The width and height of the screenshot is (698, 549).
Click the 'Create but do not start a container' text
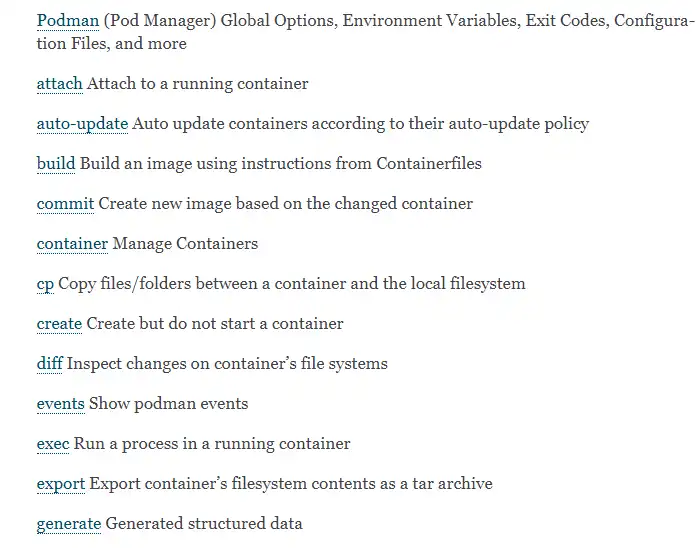[x=215, y=324]
